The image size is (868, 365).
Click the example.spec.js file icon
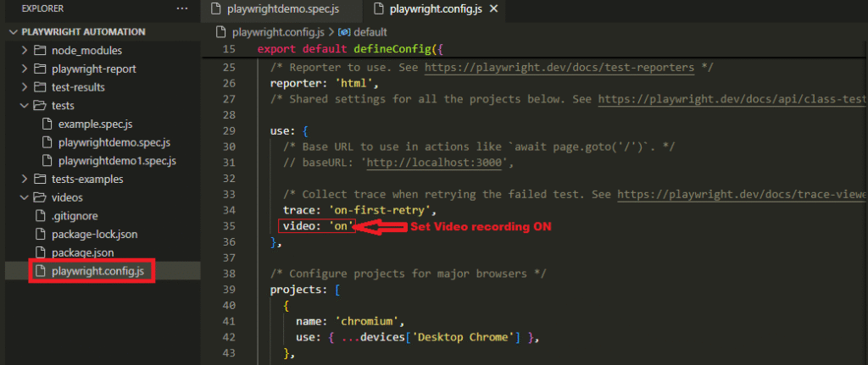click(x=47, y=124)
